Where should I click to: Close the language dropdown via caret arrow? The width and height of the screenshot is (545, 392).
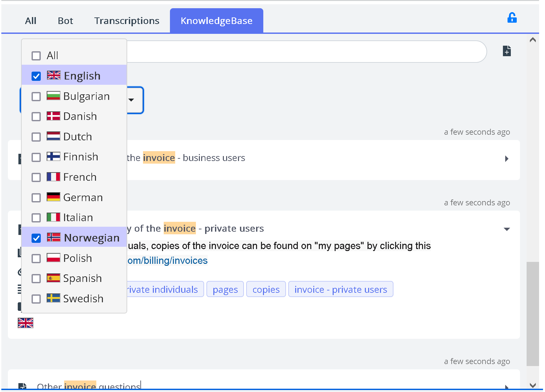pyautogui.click(x=131, y=100)
